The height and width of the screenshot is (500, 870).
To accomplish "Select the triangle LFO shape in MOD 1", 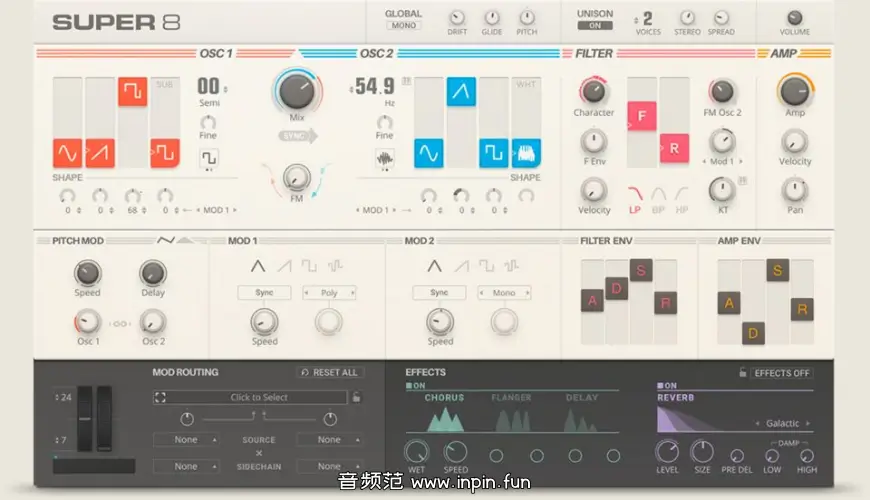I will (257, 266).
